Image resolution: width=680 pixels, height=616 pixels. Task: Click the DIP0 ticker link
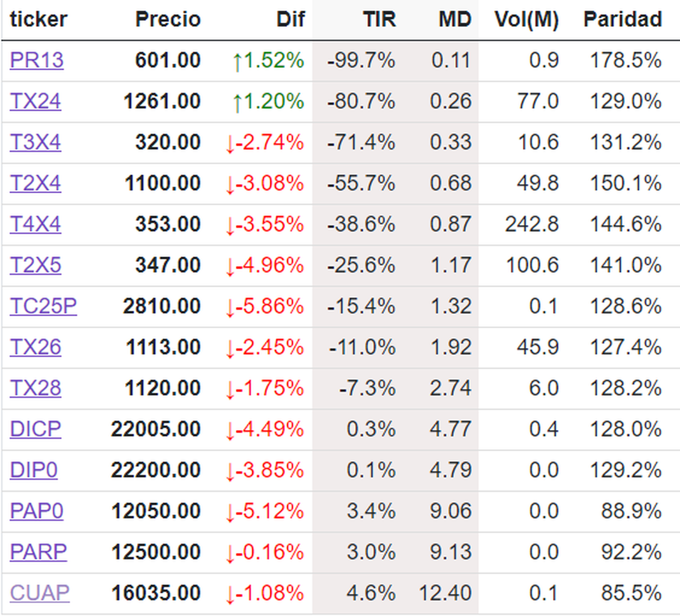34,470
